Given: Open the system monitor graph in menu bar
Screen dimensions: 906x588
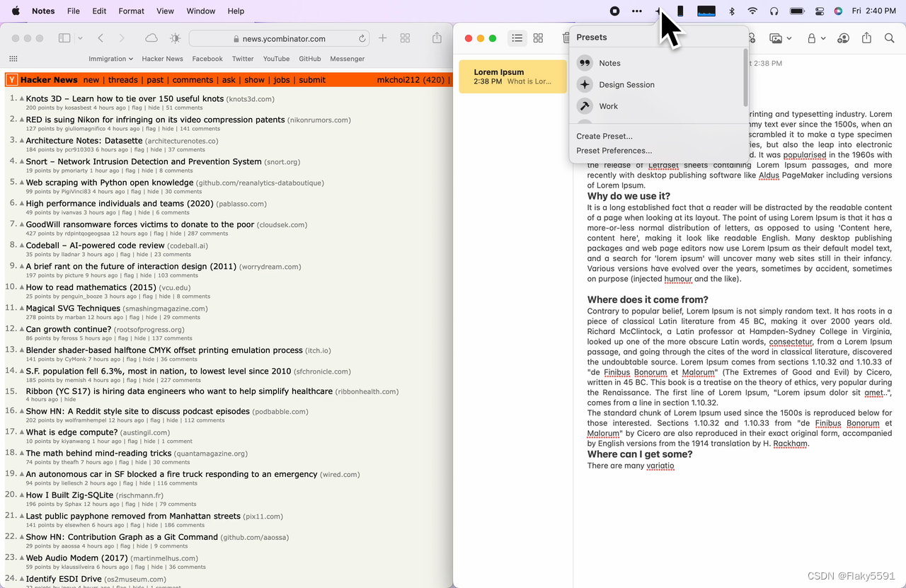Looking at the screenshot, I should click(x=706, y=11).
